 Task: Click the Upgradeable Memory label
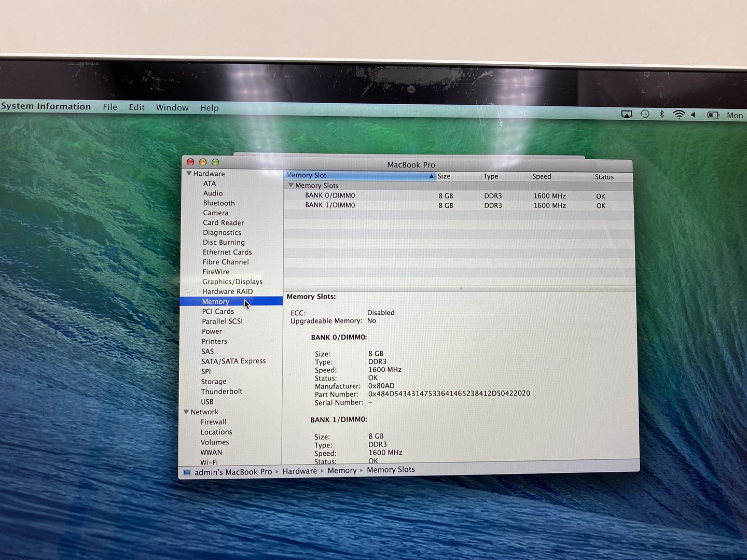[x=326, y=321]
